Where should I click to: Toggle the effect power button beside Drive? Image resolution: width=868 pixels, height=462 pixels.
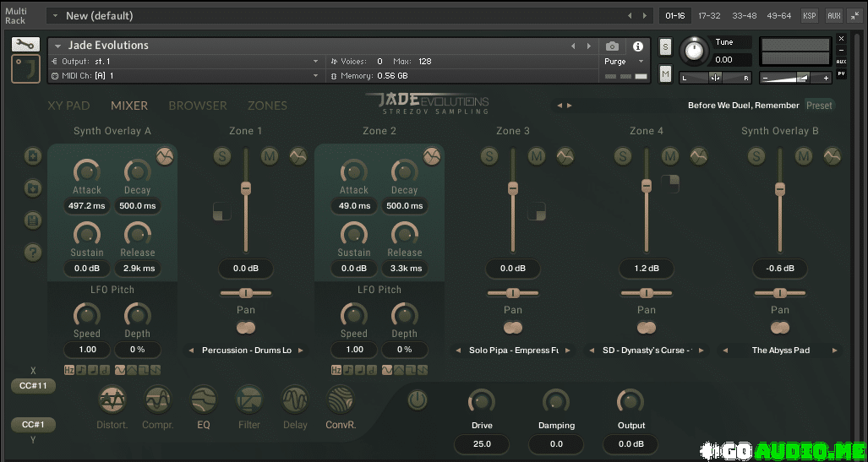click(x=418, y=399)
